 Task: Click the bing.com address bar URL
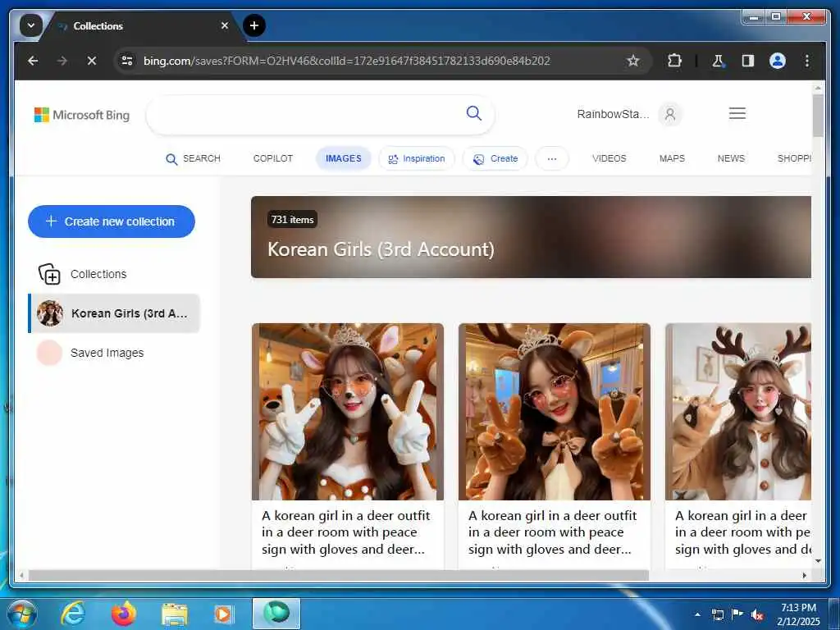347,61
